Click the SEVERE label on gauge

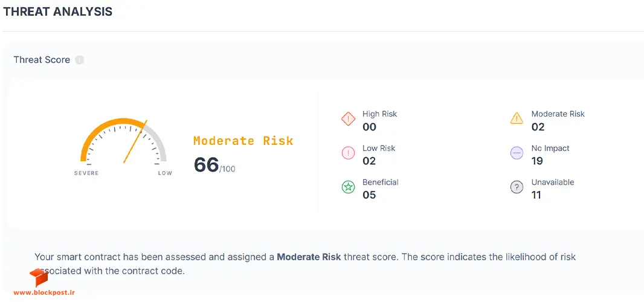(x=86, y=173)
